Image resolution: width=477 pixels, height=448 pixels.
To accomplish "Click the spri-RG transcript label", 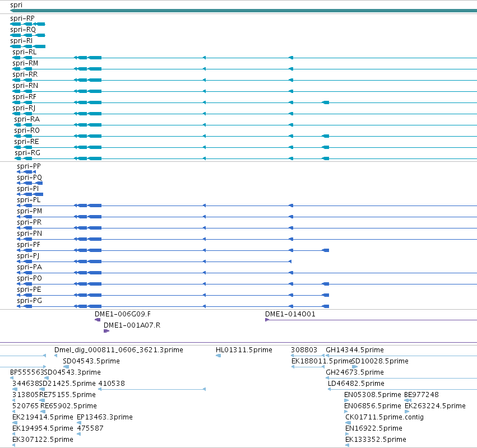I will pyautogui.click(x=27, y=153).
